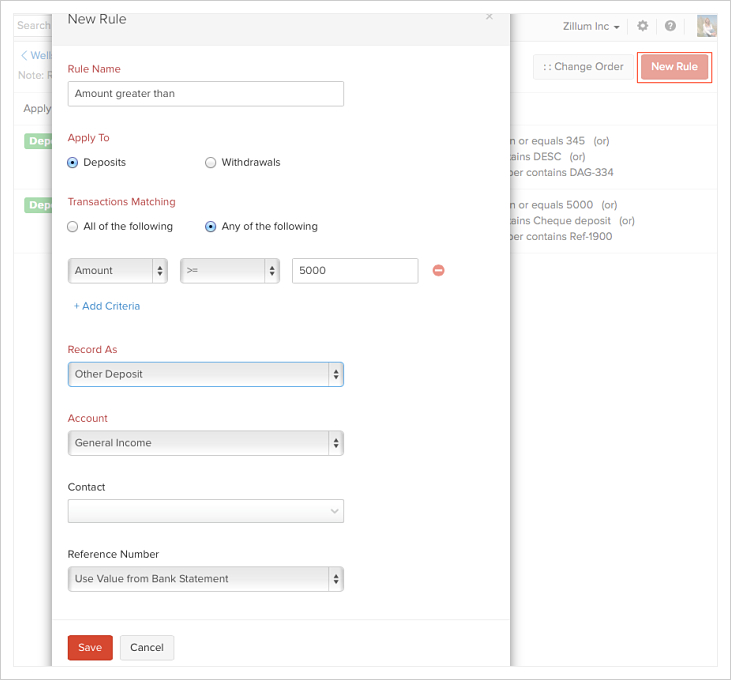Viewport: 731px width, 680px height.
Task: Click the Rule Name text field
Action: tap(206, 94)
